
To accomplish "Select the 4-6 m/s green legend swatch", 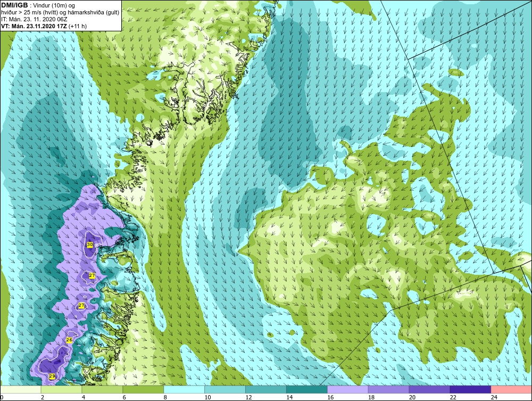I will click(x=102, y=389).
